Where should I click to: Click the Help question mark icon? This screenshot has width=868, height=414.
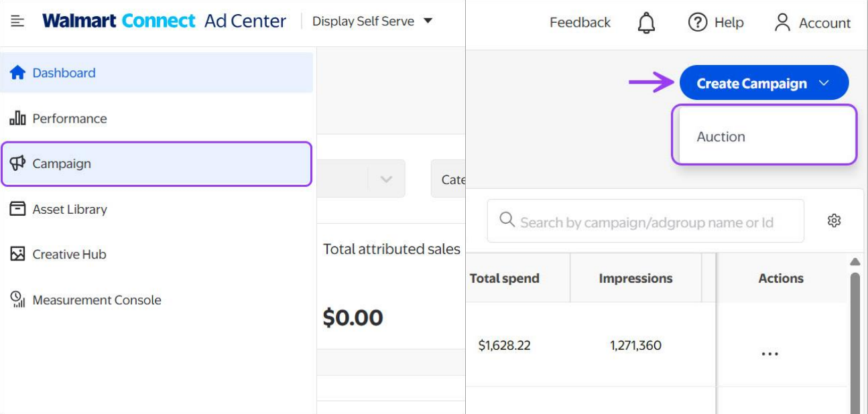[698, 23]
